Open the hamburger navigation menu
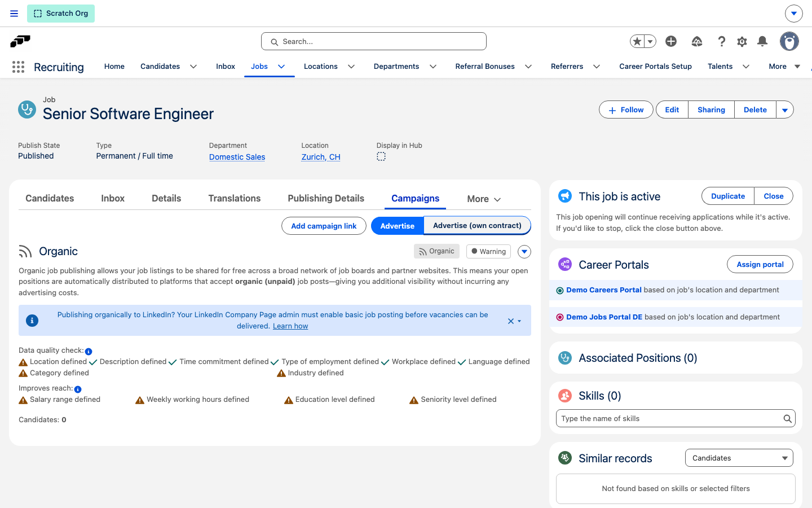812x508 pixels. (x=14, y=14)
